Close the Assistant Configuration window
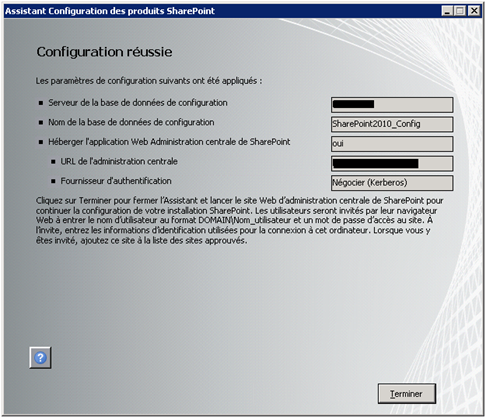This screenshot has height=418, width=486. click(474, 11)
